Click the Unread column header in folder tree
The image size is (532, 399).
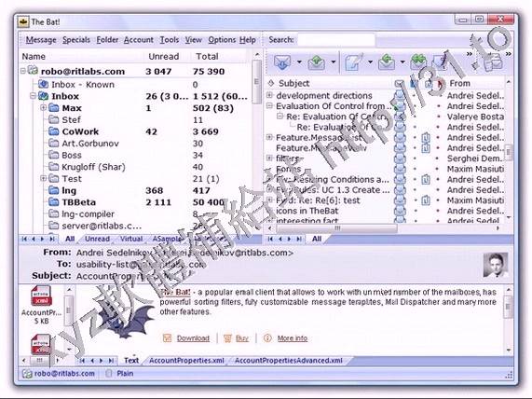pyautogui.click(x=164, y=56)
